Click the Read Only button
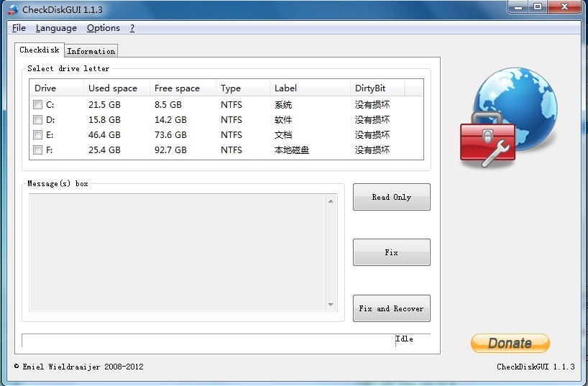The image size is (588, 386). (391, 197)
